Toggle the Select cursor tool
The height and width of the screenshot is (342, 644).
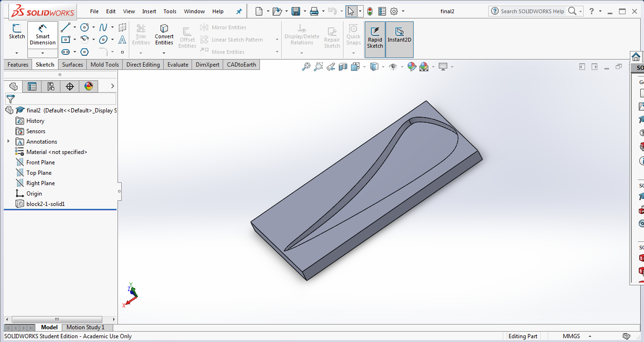tap(351, 11)
